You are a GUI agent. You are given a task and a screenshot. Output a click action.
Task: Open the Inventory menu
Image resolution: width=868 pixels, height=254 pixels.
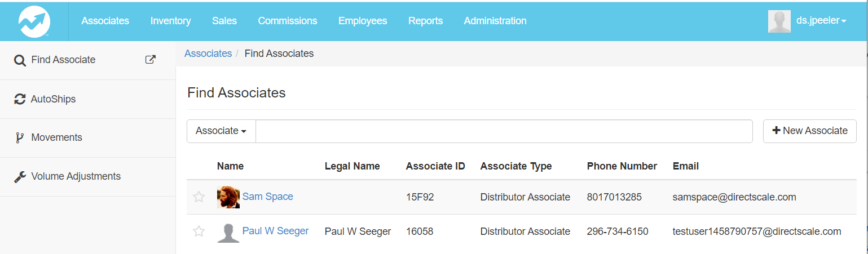170,21
